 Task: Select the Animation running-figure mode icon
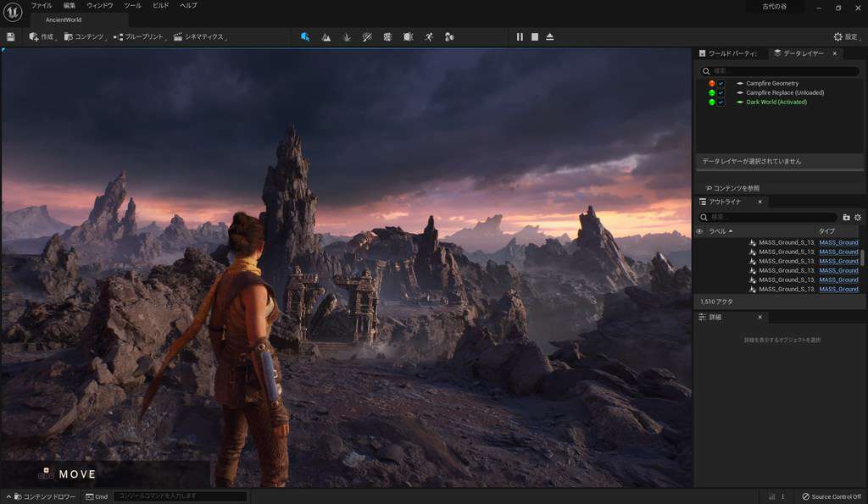pyautogui.click(x=429, y=37)
